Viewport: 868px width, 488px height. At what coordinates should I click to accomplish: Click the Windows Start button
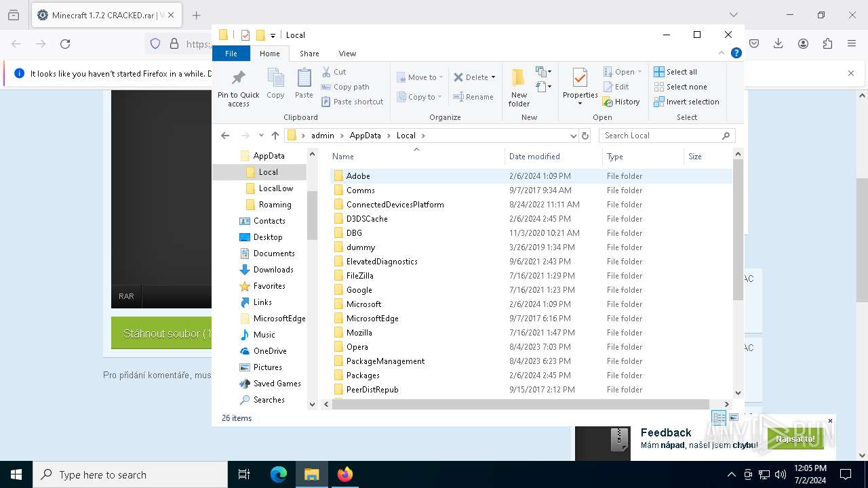pos(16,474)
